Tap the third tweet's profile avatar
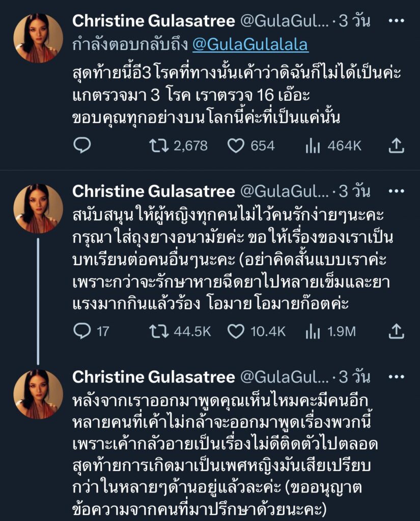The height and width of the screenshot is (521, 420). click(38, 394)
